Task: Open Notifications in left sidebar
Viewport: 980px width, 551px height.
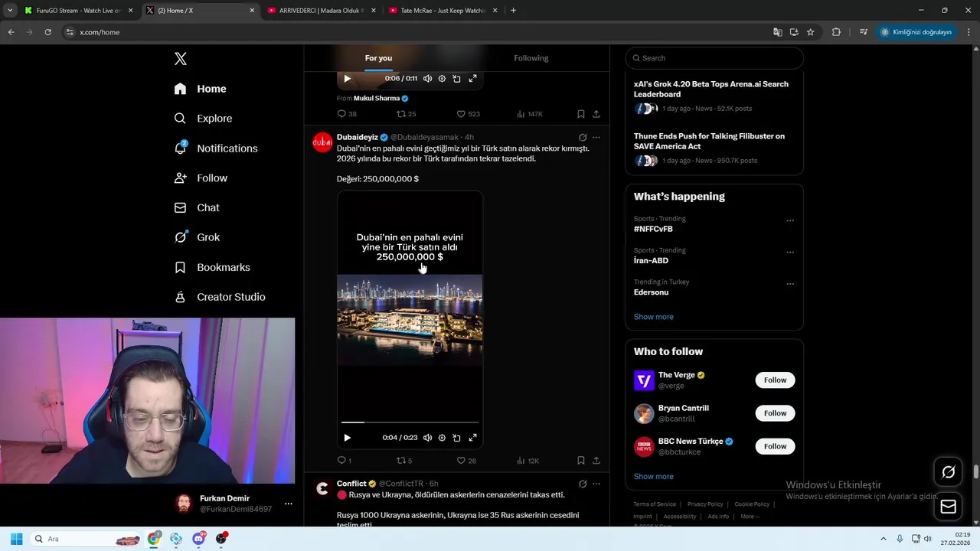Action: 216,148
